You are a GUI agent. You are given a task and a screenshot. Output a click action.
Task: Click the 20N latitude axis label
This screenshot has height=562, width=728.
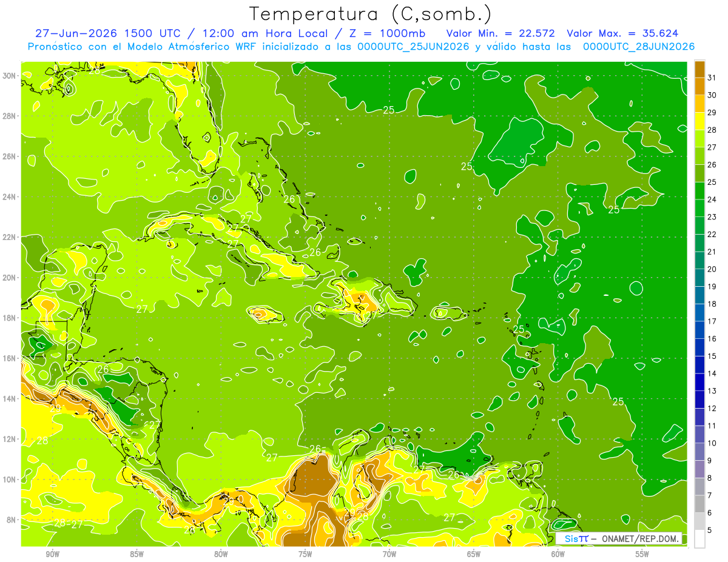(10, 278)
